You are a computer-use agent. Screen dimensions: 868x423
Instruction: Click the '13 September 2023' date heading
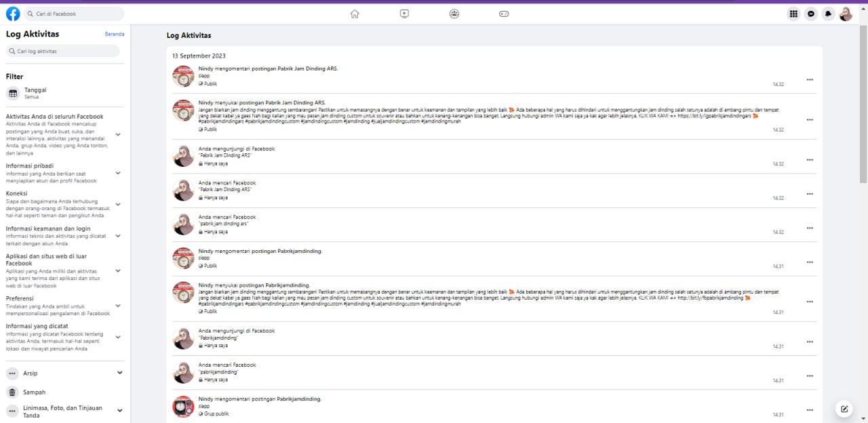[199, 56]
